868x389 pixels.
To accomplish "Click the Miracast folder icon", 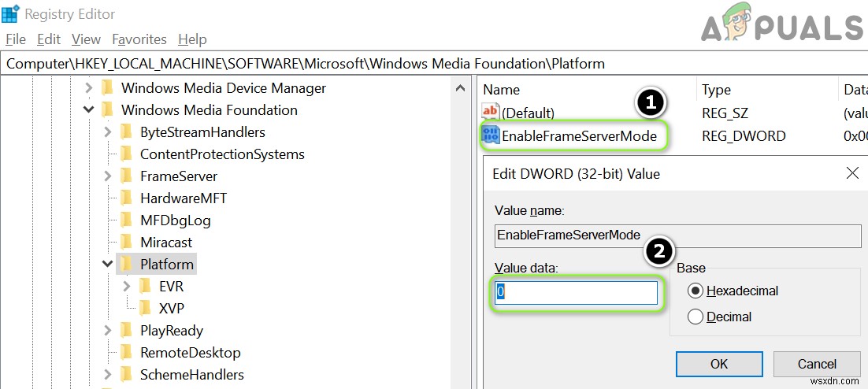I will (x=126, y=242).
